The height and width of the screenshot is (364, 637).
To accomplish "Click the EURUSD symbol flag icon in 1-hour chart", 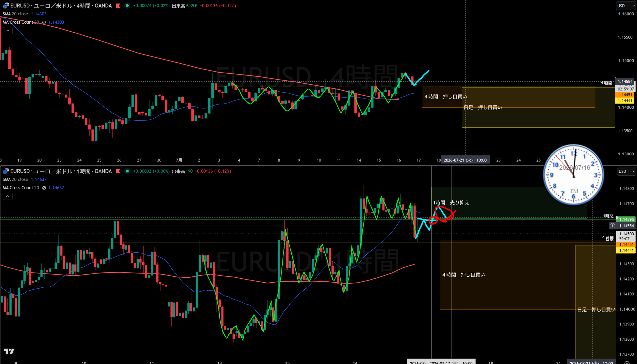I will coord(6,171).
